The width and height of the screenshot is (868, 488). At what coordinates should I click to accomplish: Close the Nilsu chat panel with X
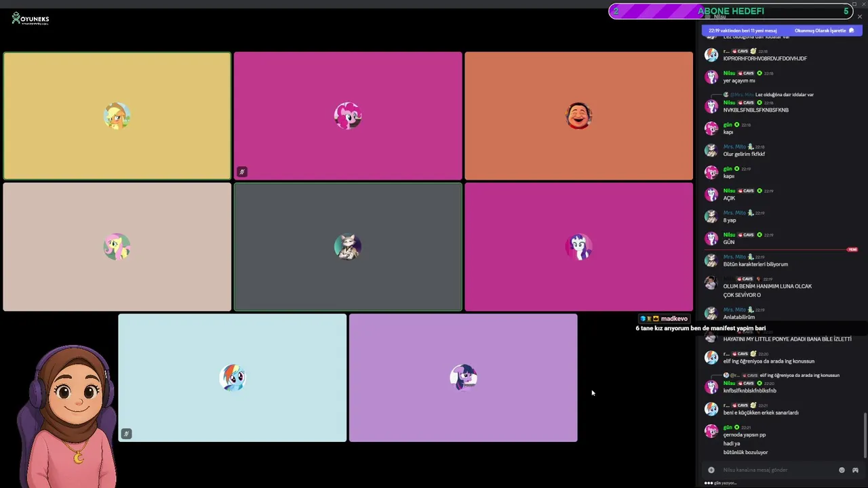click(x=860, y=17)
